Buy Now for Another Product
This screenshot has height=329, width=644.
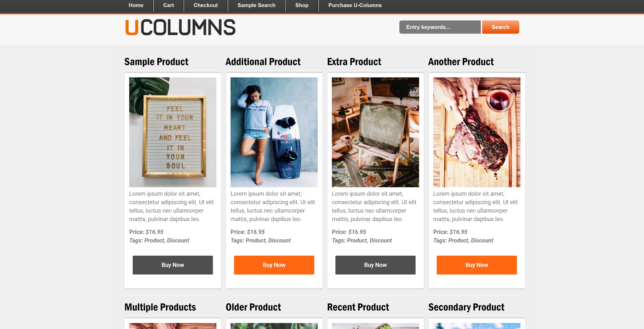point(477,265)
